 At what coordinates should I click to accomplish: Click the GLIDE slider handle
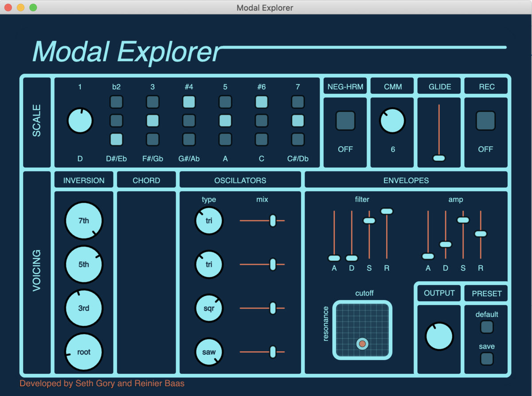click(439, 158)
